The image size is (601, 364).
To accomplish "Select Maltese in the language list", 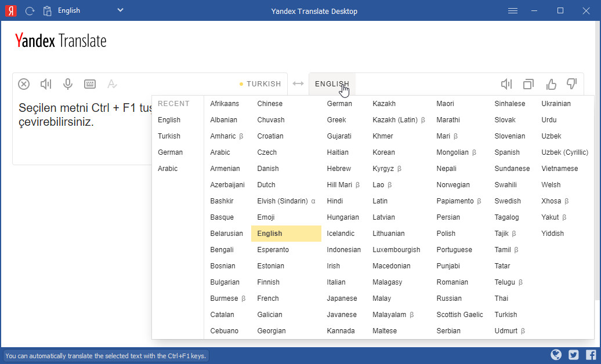I will tap(385, 330).
